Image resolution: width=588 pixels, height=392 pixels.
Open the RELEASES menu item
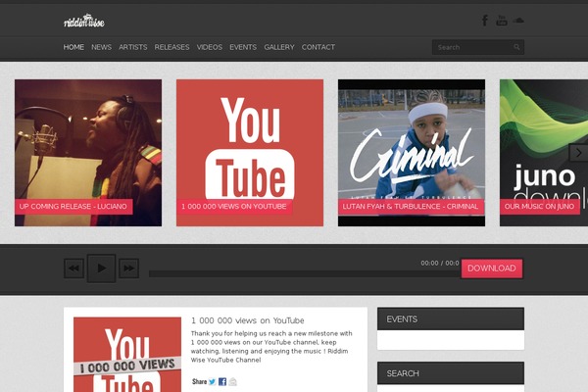pyautogui.click(x=171, y=47)
